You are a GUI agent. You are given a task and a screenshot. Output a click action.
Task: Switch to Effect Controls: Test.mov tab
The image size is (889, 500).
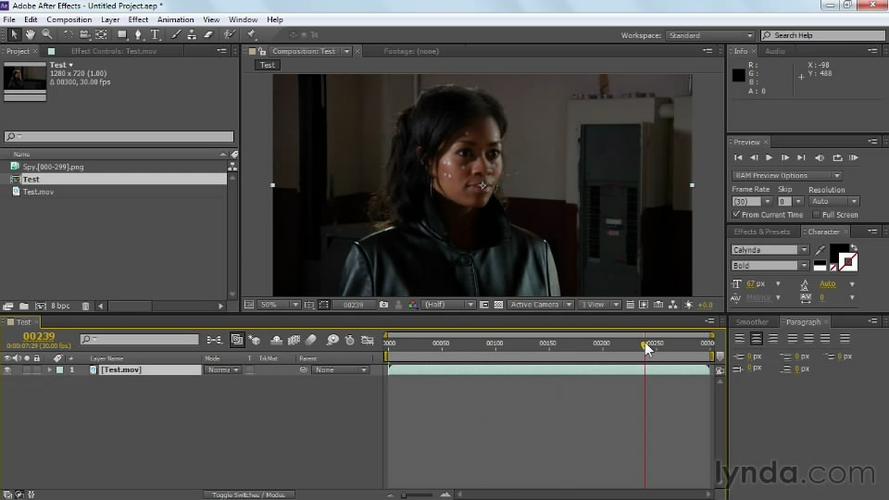[x=113, y=51]
